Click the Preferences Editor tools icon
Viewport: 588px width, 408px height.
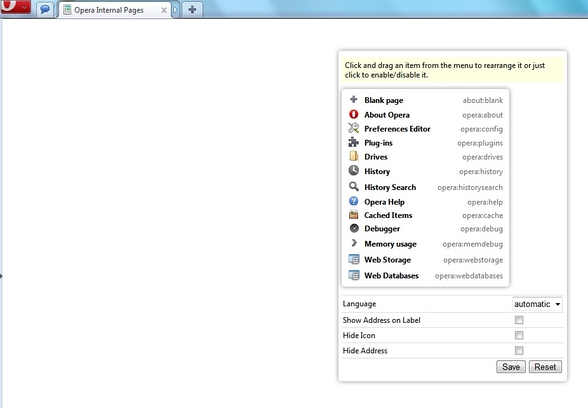[x=353, y=128]
